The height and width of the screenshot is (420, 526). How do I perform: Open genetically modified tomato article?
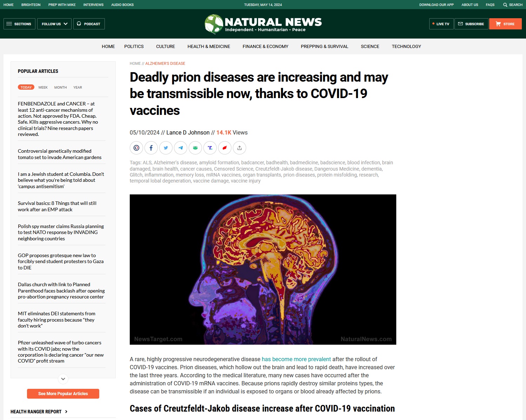(x=60, y=154)
